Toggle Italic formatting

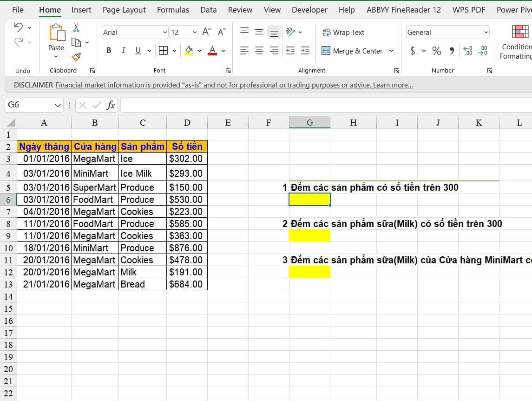click(x=123, y=51)
